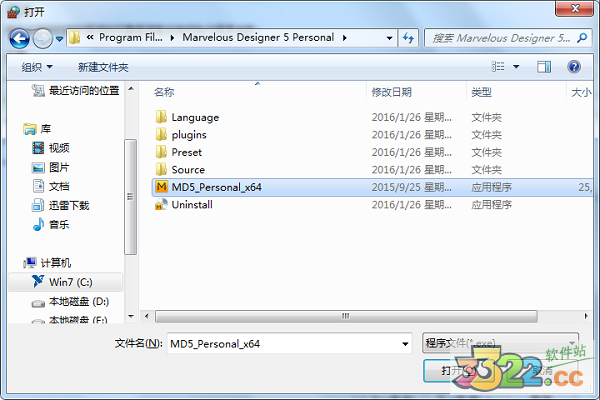Click the change view icon
This screenshot has width=600, height=400.
click(498, 67)
